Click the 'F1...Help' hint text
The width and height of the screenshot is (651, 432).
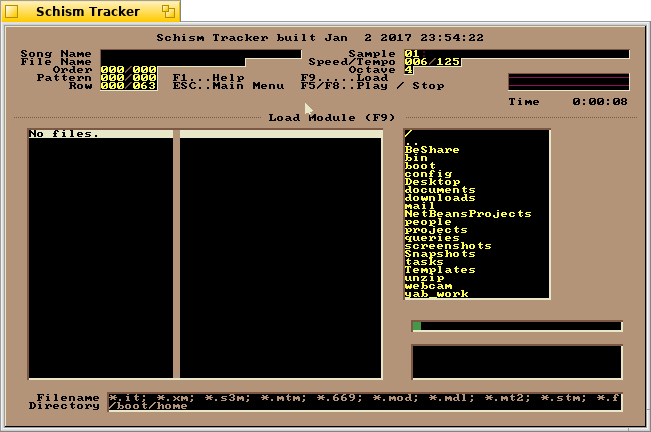click(208, 78)
